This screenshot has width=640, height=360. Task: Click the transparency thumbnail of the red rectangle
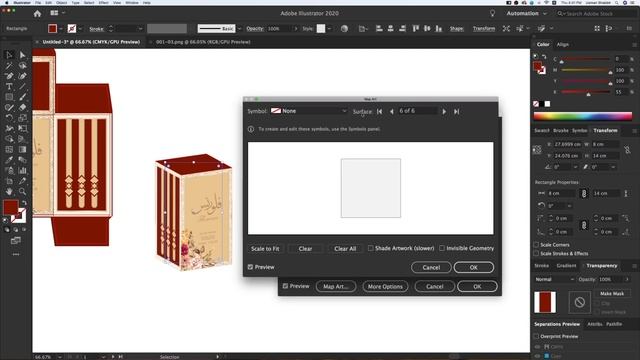(x=545, y=302)
